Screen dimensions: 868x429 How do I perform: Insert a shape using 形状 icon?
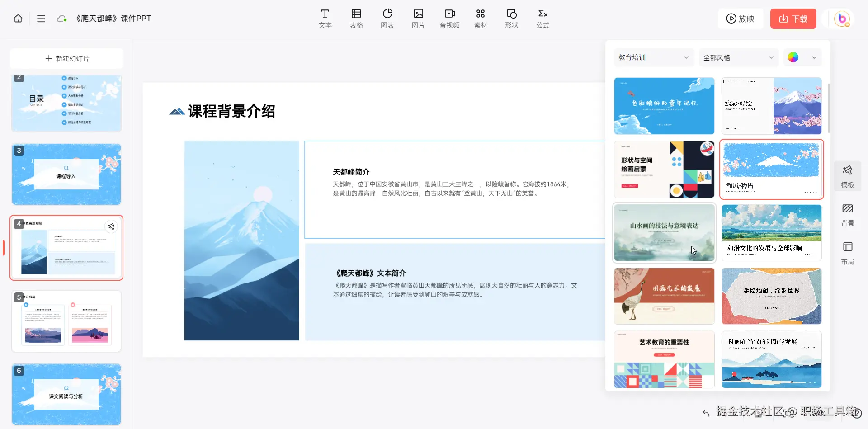point(511,19)
